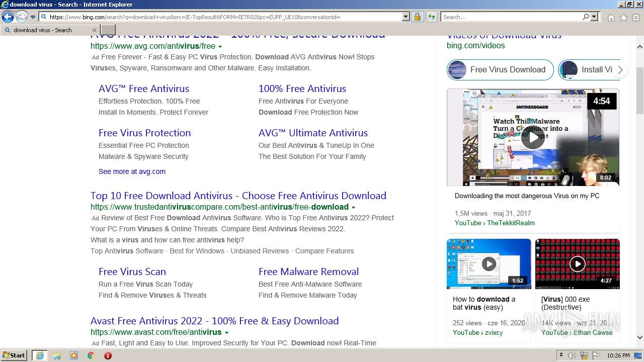Click the action center flag icon

pos(596,355)
